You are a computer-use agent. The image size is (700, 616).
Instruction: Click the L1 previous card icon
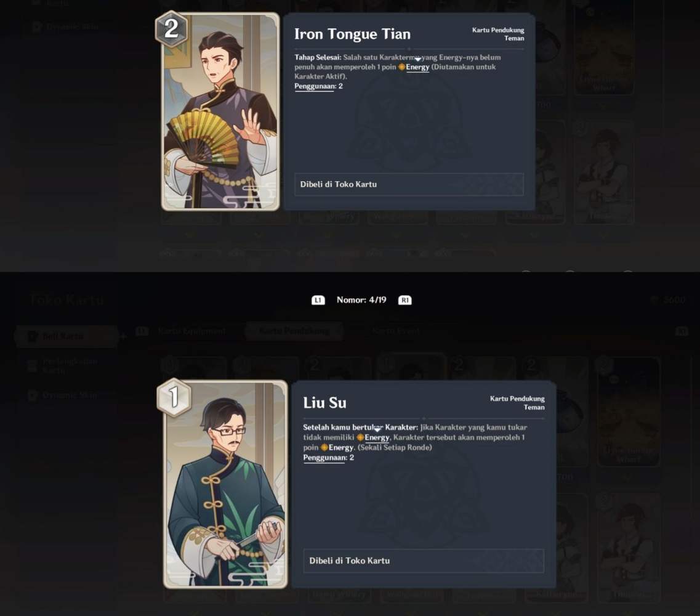coord(318,300)
